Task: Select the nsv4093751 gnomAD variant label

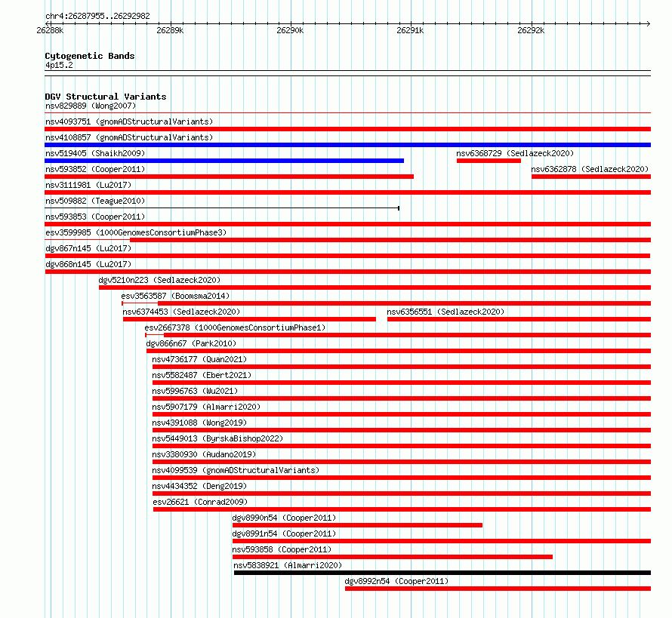Action: coord(129,121)
